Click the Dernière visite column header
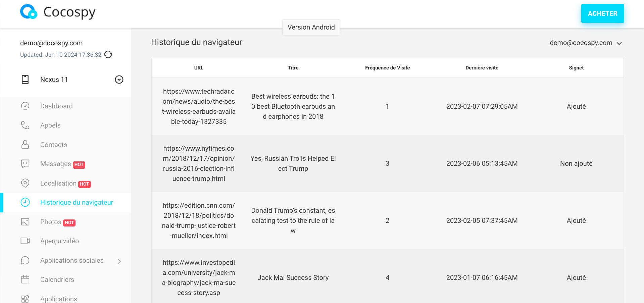This screenshot has height=303, width=644. point(482,68)
